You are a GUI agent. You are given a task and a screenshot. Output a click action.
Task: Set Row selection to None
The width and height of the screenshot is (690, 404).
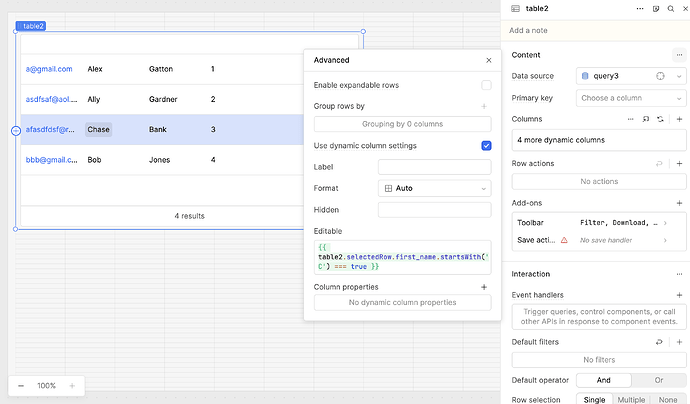(x=668, y=399)
